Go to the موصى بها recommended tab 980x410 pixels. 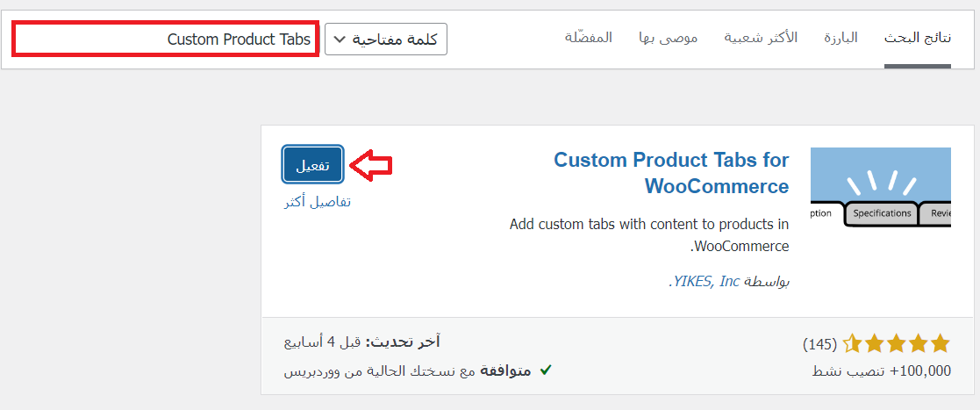(x=668, y=38)
